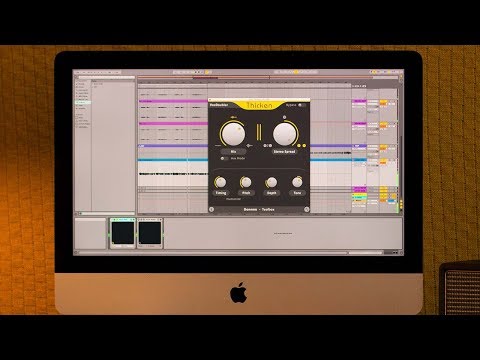Click the paired-circles icon left of Stereo Spread knob
Screen dimensions: 480x360
point(267,146)
